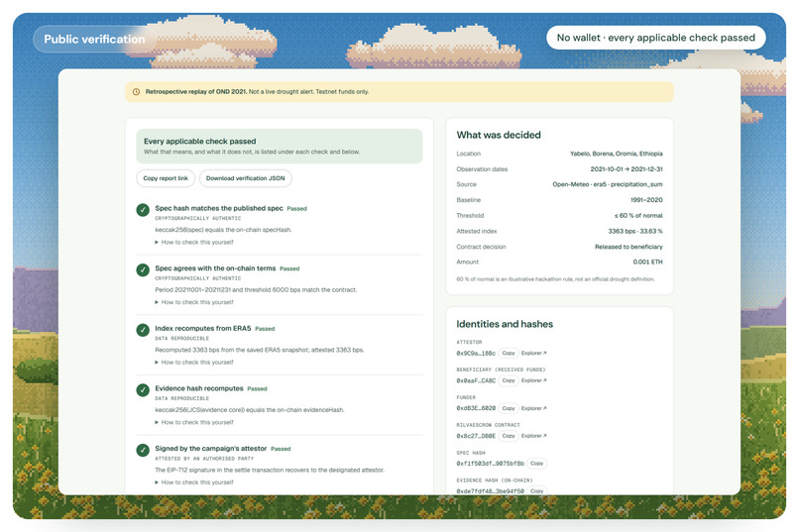The height and width of the screenshot is (532, 799).
Task: Click attested index '3363 bps · 33.63 %'
Action: (x=635, y=231)
